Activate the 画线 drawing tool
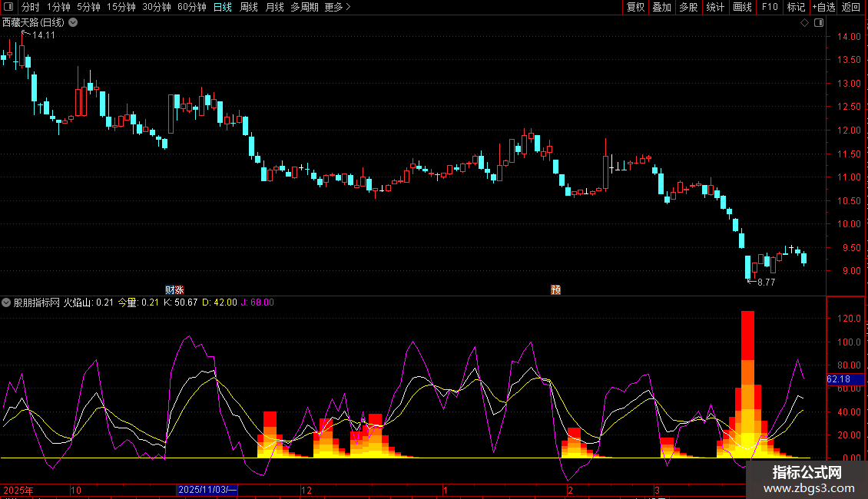Screen dimensions: 868x499 point(742,7)
